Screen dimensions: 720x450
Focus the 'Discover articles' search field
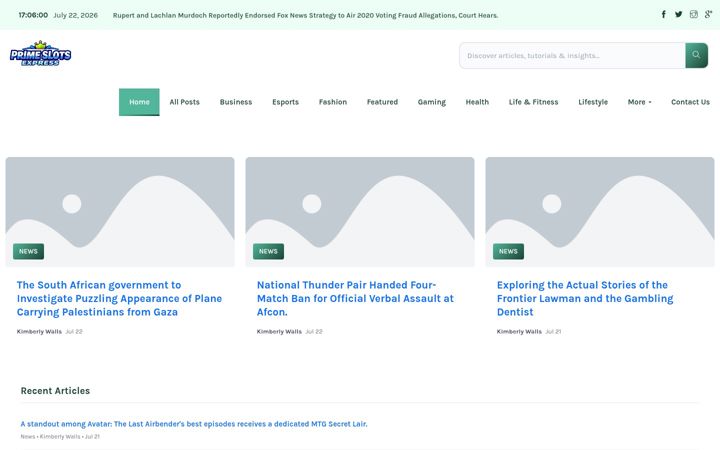click(572, 56)
